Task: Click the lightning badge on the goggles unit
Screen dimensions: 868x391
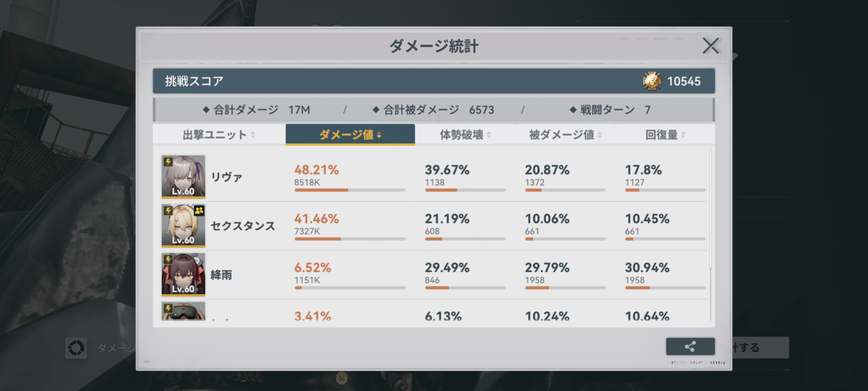Action: tap(168, 308)
